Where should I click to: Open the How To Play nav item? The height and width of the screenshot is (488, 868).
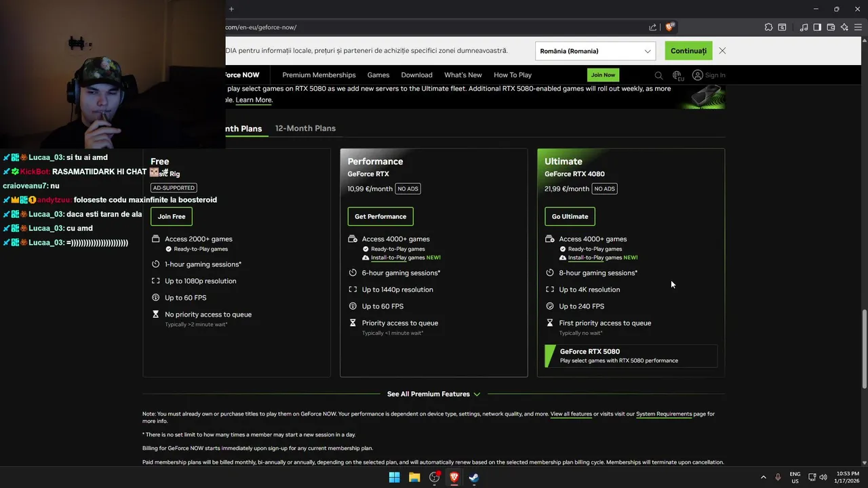pos(513,75)
